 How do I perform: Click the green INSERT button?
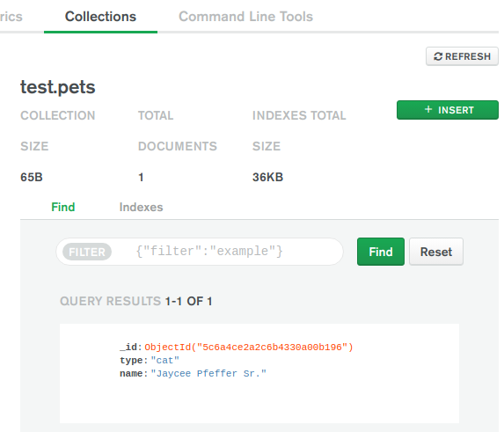[448, 110]
